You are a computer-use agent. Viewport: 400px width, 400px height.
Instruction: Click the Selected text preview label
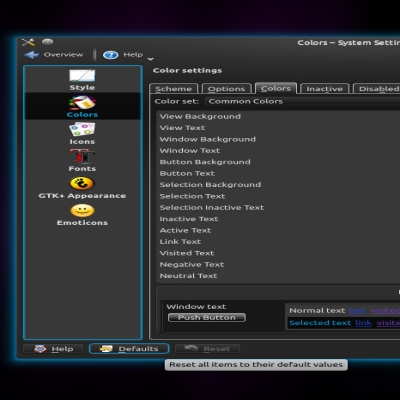pyautogui.click(x=320, y=323)
